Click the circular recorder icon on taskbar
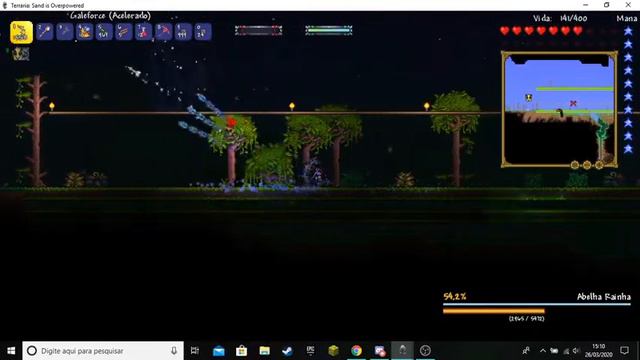 click(425, 351)
